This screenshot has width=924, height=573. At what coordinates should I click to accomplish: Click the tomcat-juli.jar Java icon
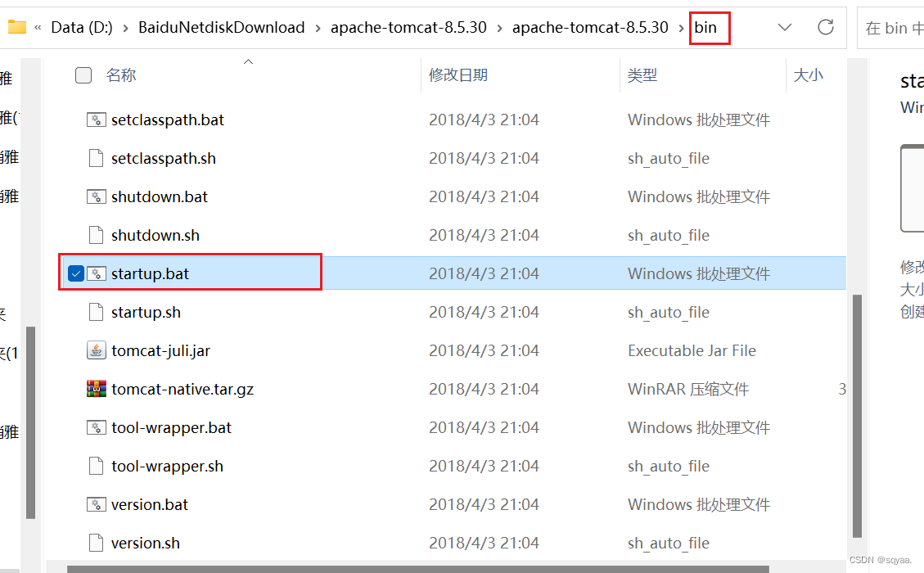(96, 350)
